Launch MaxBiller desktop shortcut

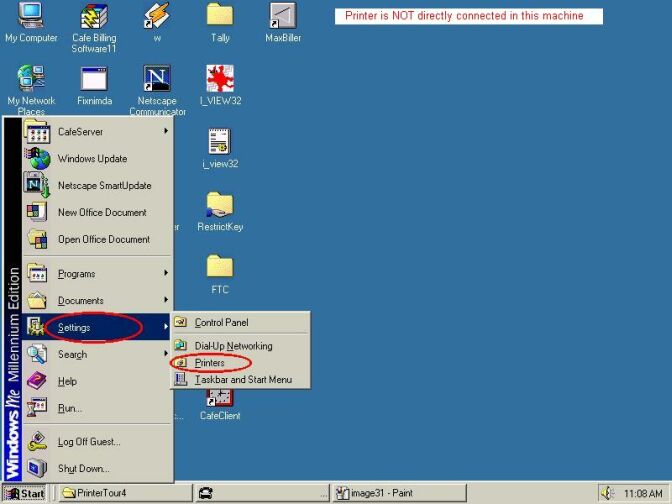[283, 17]
